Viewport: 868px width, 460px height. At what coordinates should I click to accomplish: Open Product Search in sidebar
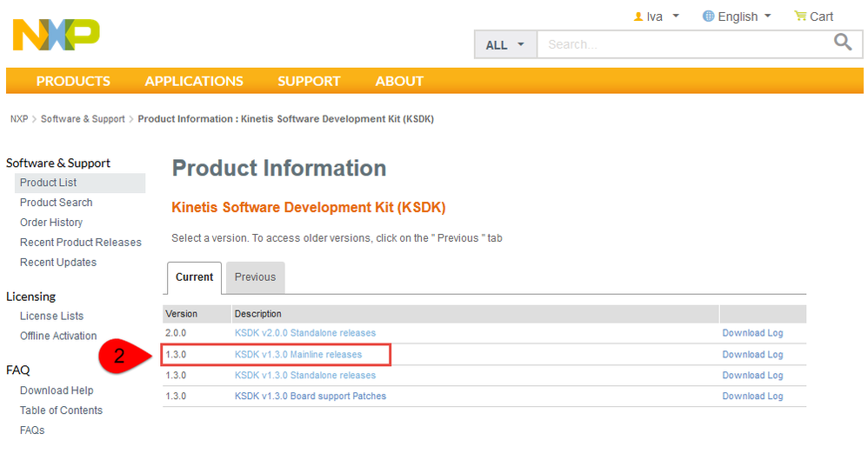[56, 203]
